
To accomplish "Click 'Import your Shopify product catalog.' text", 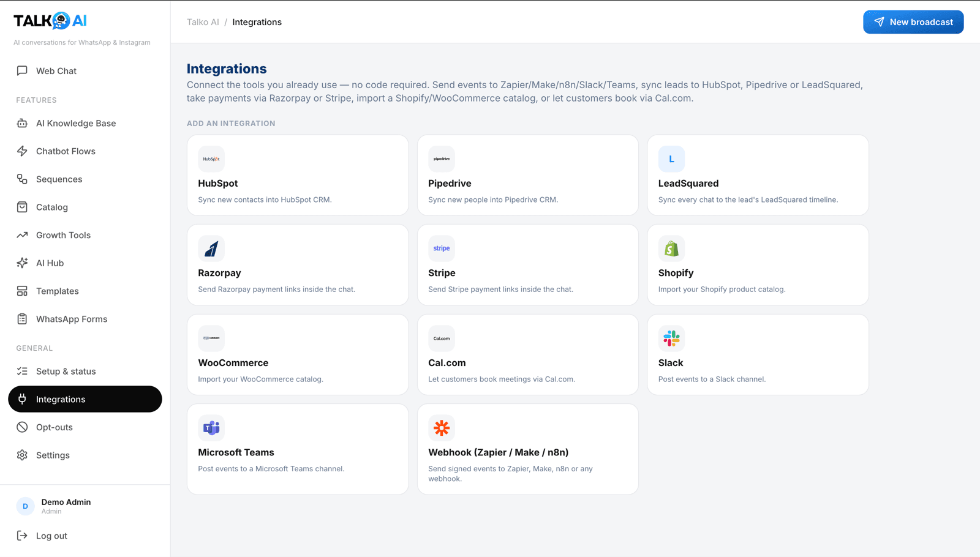I will point(722,289).
